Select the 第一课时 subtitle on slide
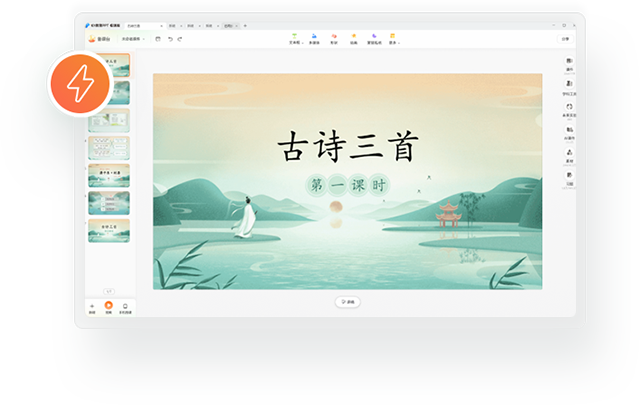Screen dimensions: 640x405 tap(348, 185)
